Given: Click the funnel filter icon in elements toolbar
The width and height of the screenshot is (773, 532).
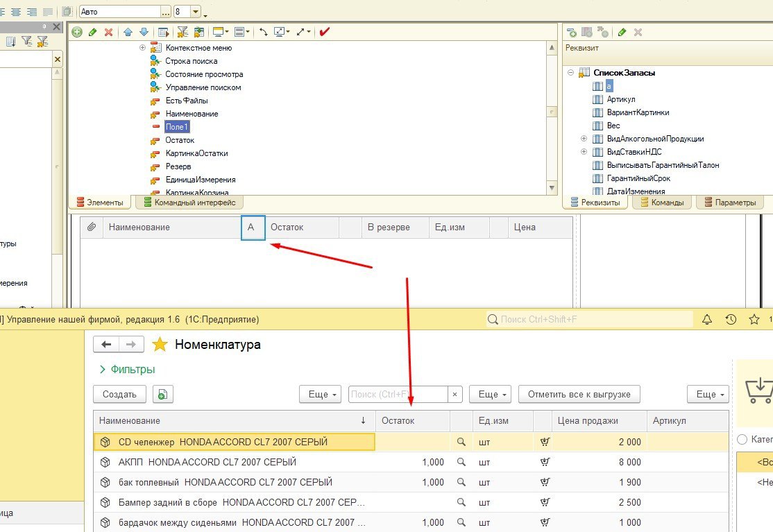Looking at the screenshot, I should 183,32.
